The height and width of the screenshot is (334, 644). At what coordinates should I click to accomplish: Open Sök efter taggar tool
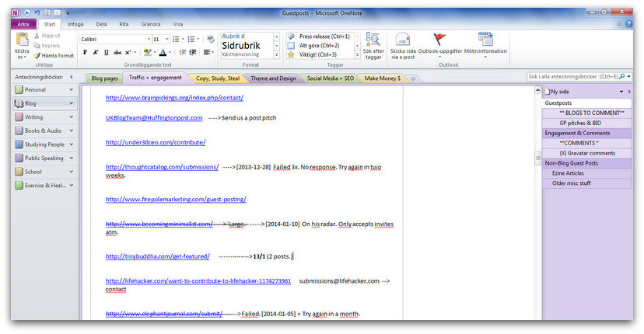373,40
